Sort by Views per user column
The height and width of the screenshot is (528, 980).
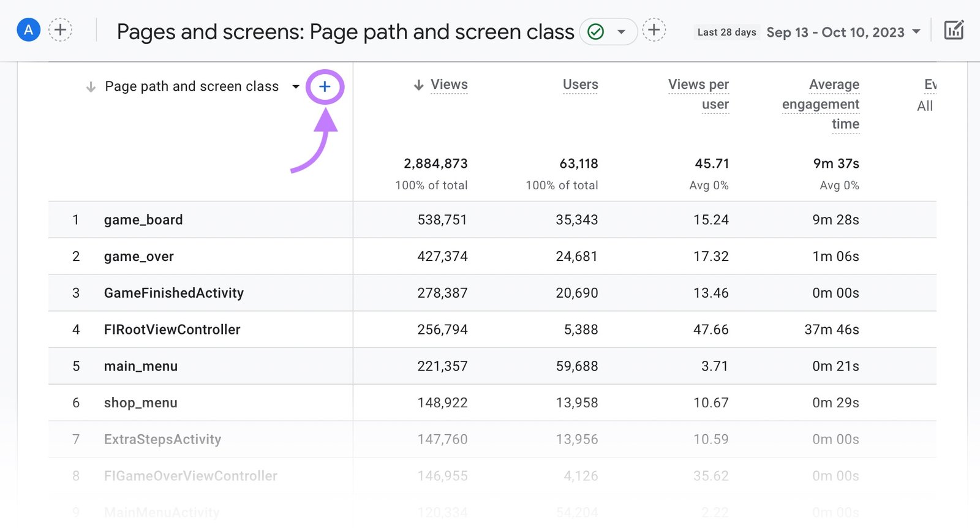pyautogui.click(x=698, y=94)
